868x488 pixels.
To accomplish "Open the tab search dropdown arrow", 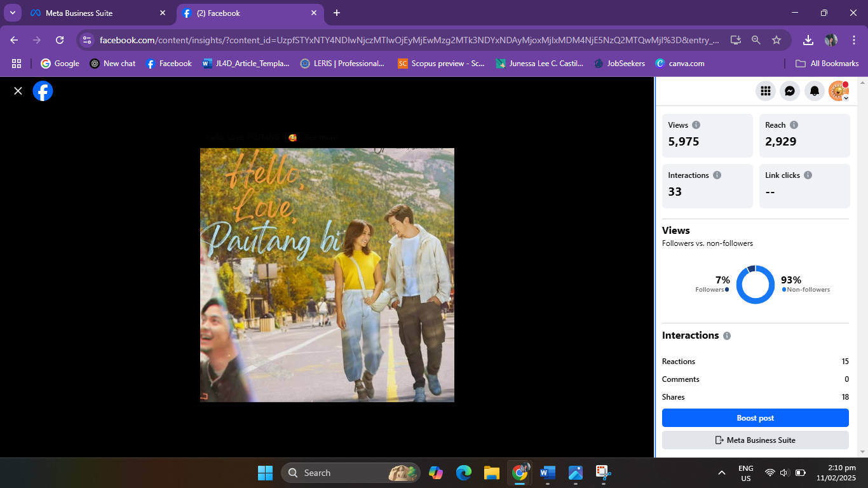I will (x=12, y=13).
